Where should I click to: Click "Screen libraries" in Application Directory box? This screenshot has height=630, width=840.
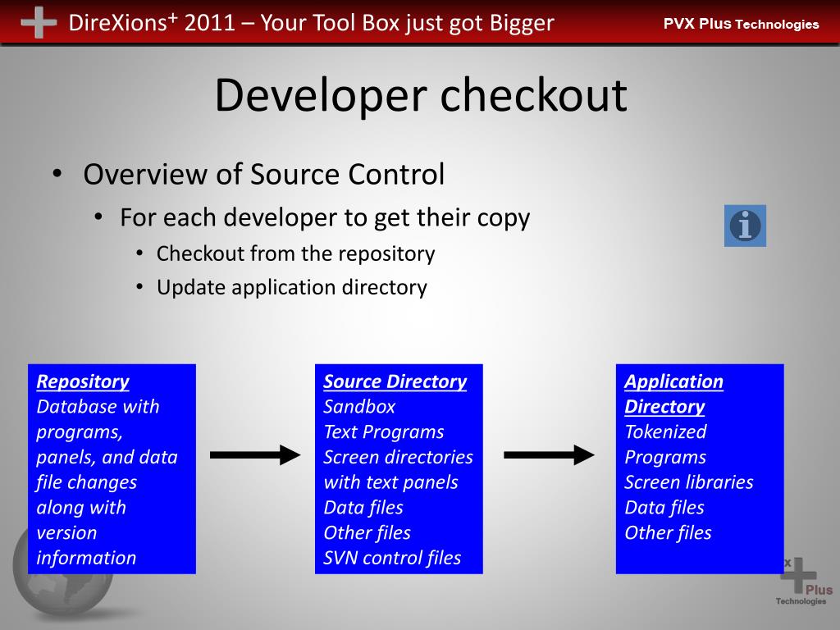688,482
